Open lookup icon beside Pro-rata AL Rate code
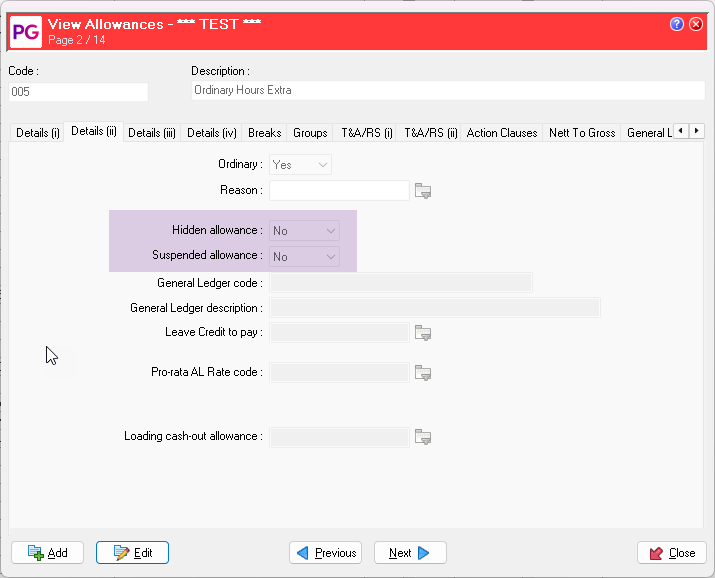This screenshot has height=578, width=715. [423, 373]
